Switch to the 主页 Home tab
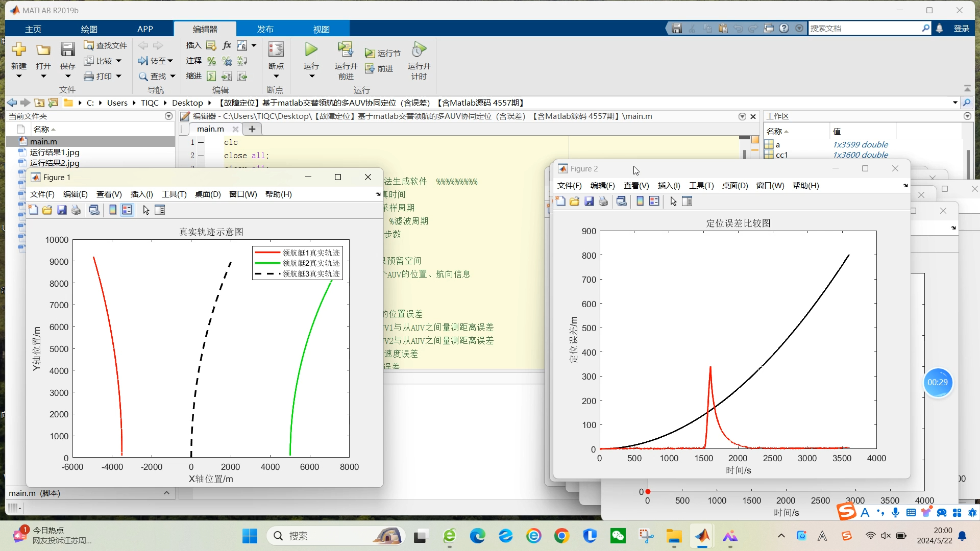Image resolution: width=980 pixels, height=551 pixels. [33, 29]
